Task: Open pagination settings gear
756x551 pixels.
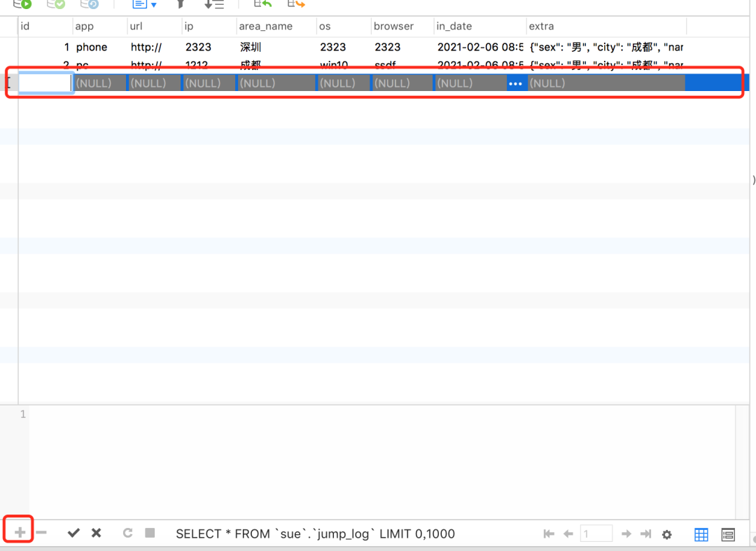Action: tap(667, 534)
